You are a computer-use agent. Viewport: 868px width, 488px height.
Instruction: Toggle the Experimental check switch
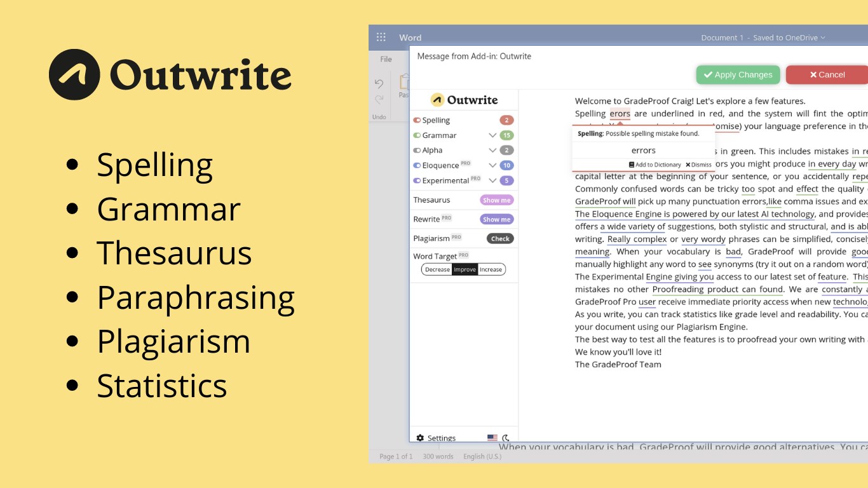417,180
